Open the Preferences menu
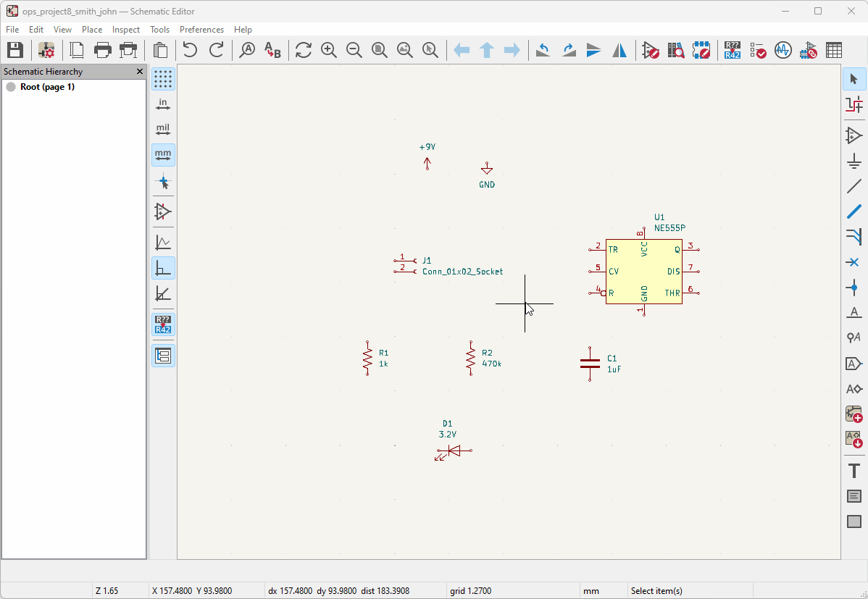The height and width of the screenshot is (599, 868). click(201, 30)
